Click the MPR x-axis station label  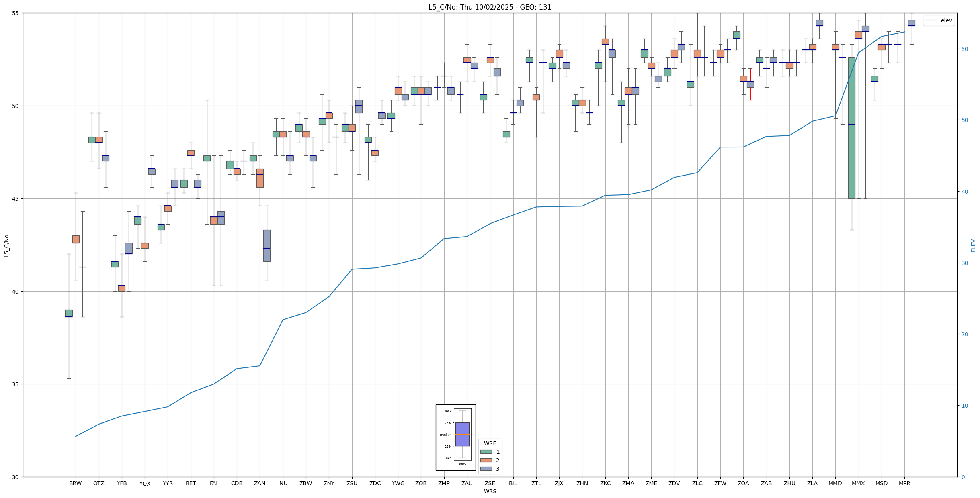coord(904,483)
